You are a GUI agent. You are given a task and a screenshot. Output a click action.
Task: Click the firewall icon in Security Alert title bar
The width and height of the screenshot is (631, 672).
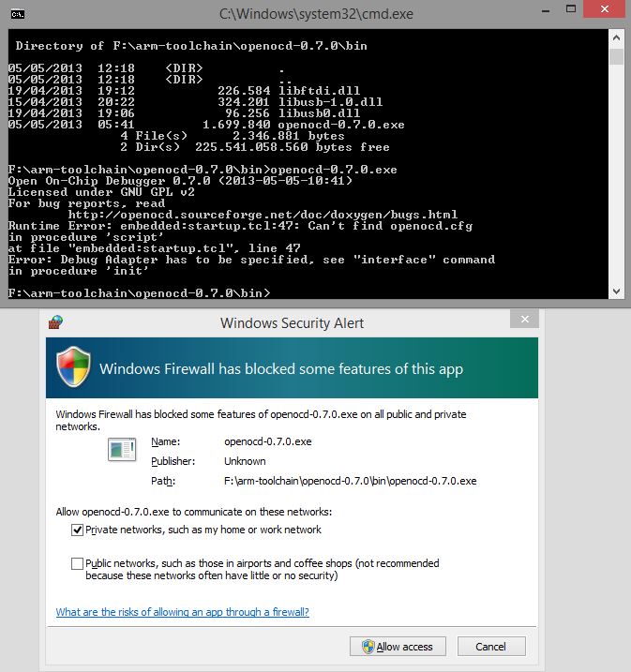coord(55,321)
